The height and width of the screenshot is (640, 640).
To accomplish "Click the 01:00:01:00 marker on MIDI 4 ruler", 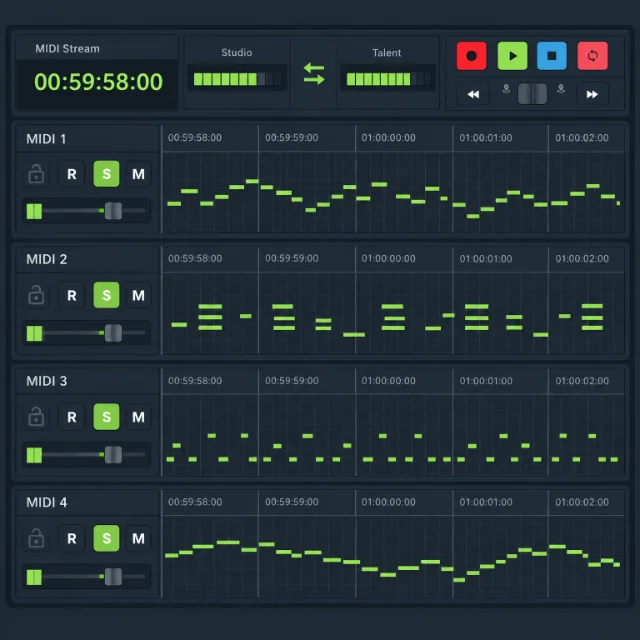I will point(486,502).
